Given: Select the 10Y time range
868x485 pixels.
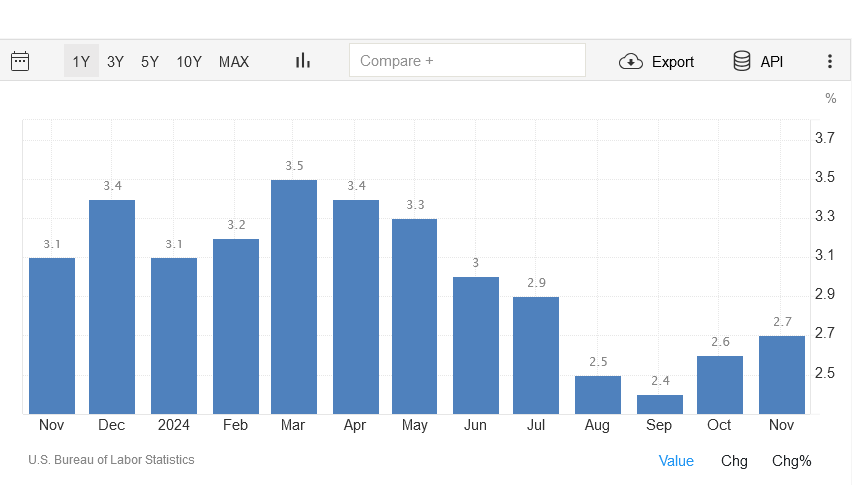Looking at the screenshot, I should (189, 61).
